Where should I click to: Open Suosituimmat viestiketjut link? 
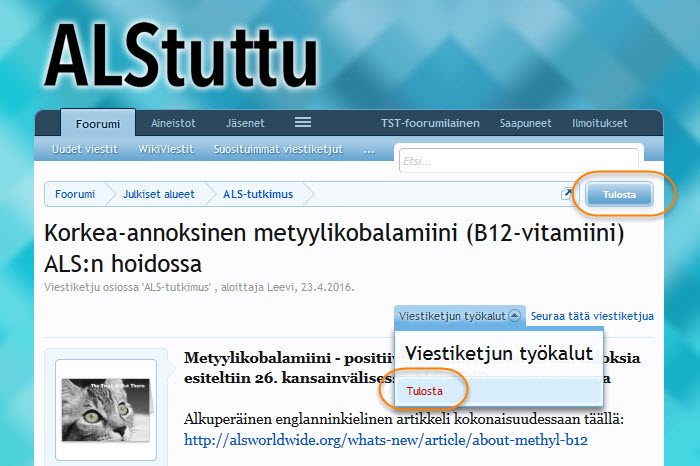click(278, 150)
